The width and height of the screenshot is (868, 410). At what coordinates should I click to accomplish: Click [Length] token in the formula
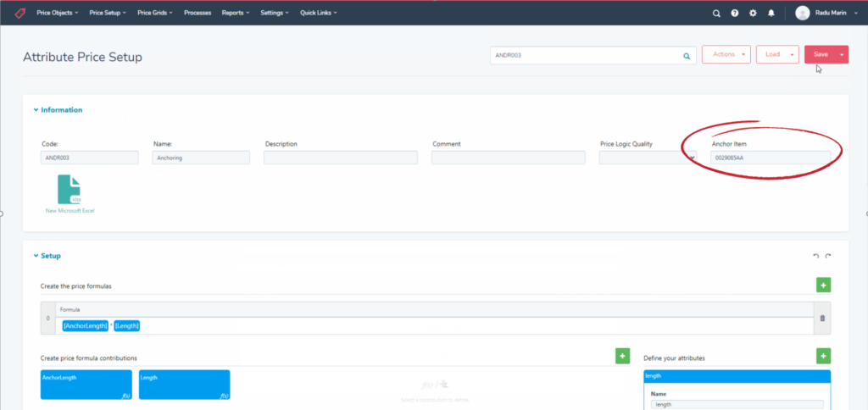point(127,326)
